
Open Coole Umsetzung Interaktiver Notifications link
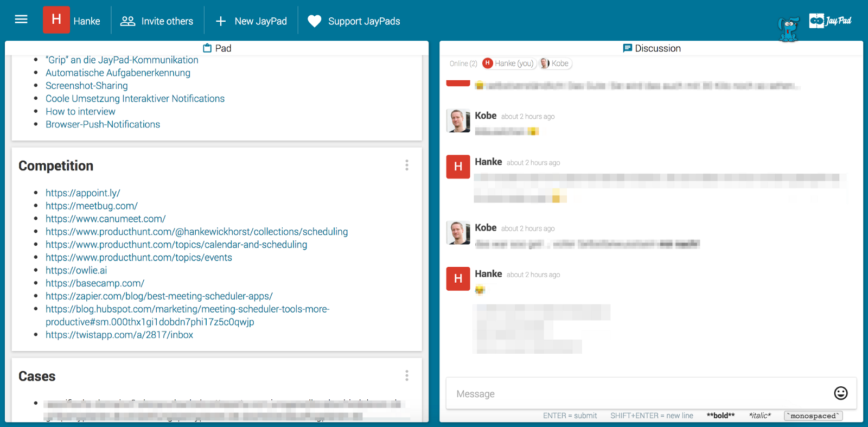(x=135, y=99)
